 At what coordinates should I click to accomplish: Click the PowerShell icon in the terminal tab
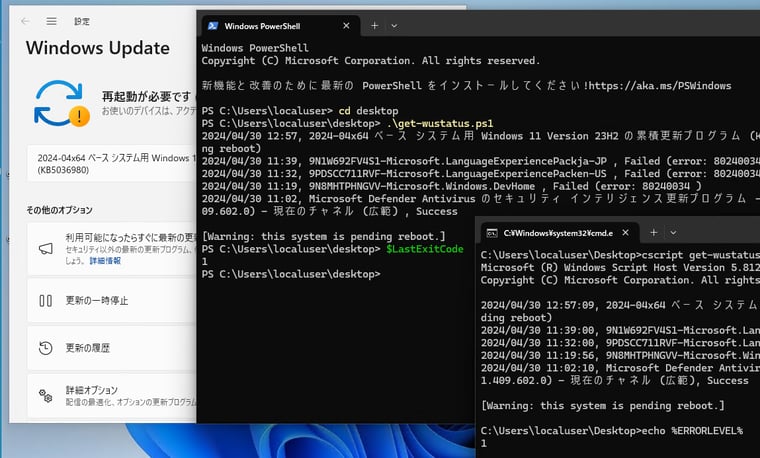pyautogui.click(x=213, y=26)
